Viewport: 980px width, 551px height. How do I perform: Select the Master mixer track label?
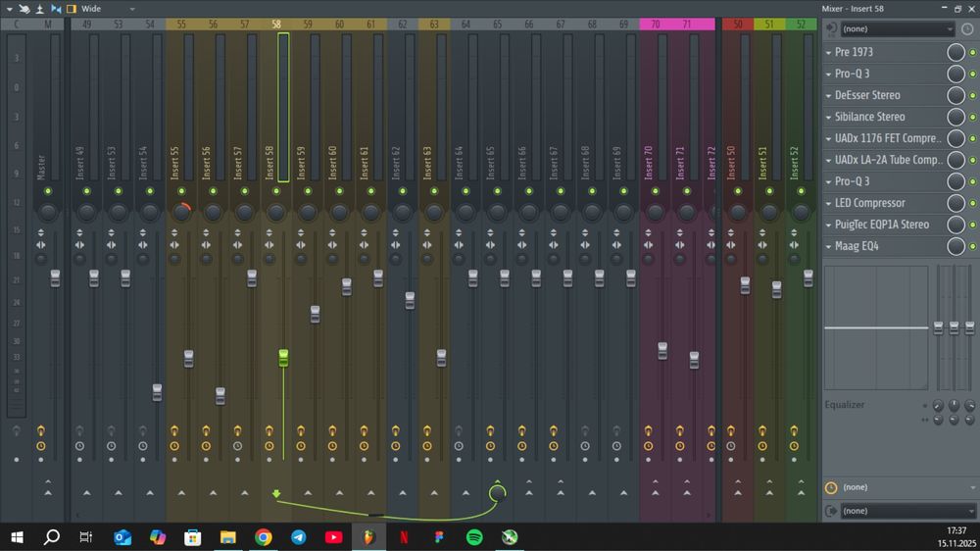pos(41,167)
